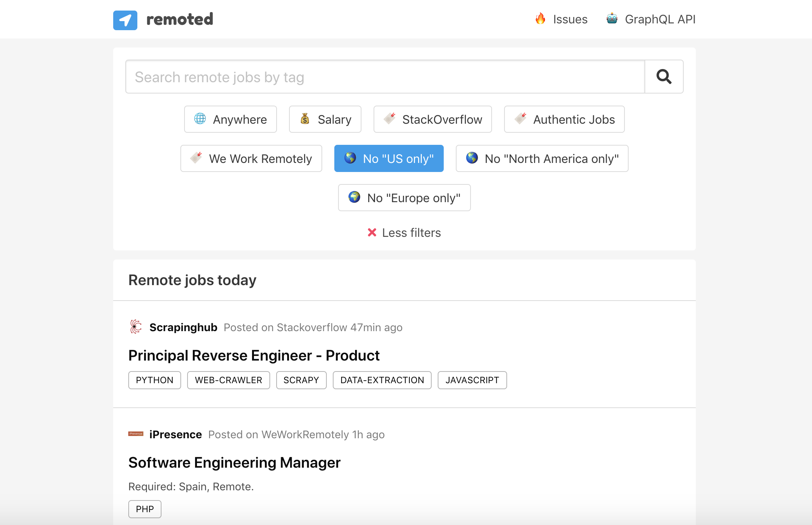This screenshot has height=525, width=812.
Task: Click the magnifying glass search button
Action: pos(664,77)
